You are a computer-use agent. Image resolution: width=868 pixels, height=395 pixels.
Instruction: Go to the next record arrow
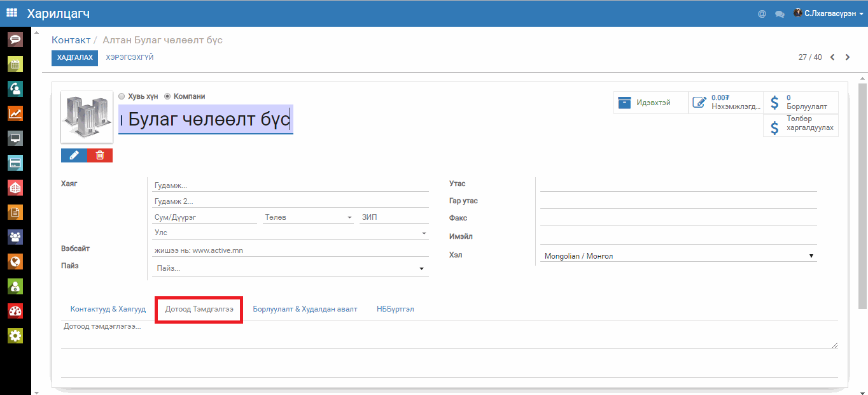tap(847, 57)
